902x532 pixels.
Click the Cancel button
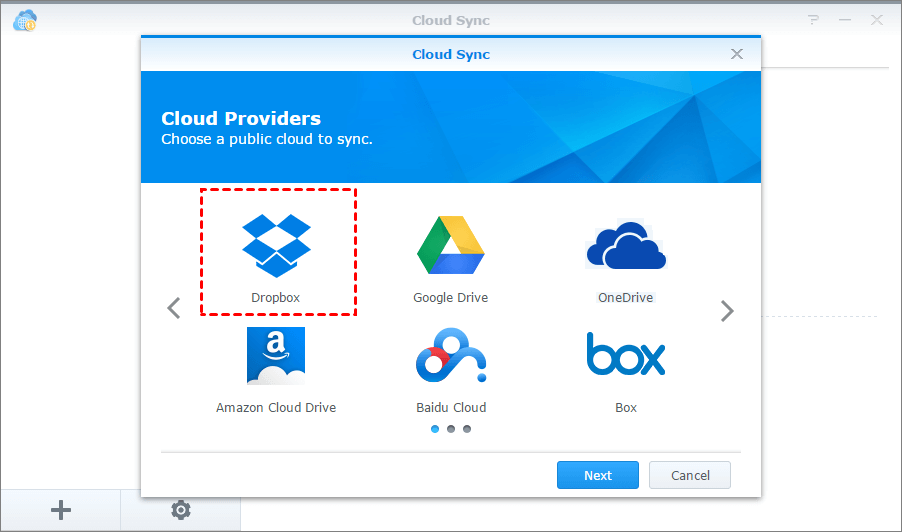click(x=690, y=475)
